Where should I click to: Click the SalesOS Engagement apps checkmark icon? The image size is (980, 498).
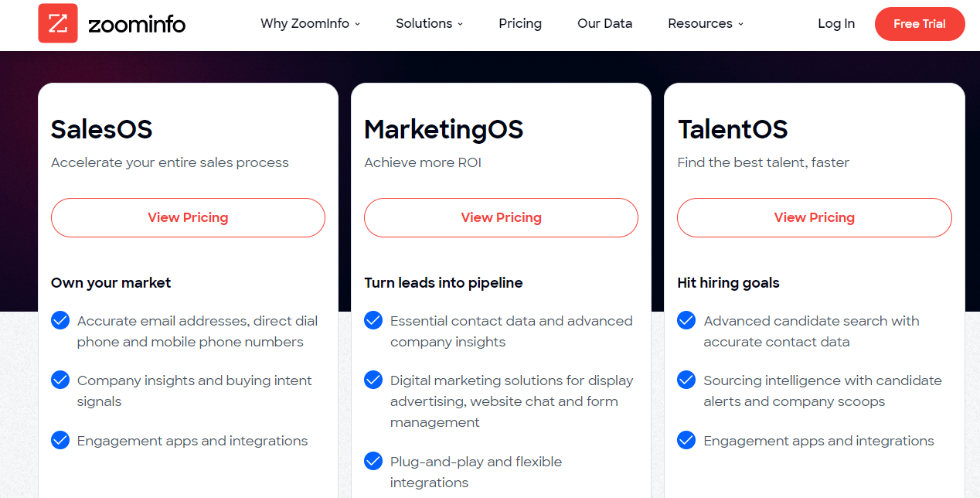tap(60, 440)
